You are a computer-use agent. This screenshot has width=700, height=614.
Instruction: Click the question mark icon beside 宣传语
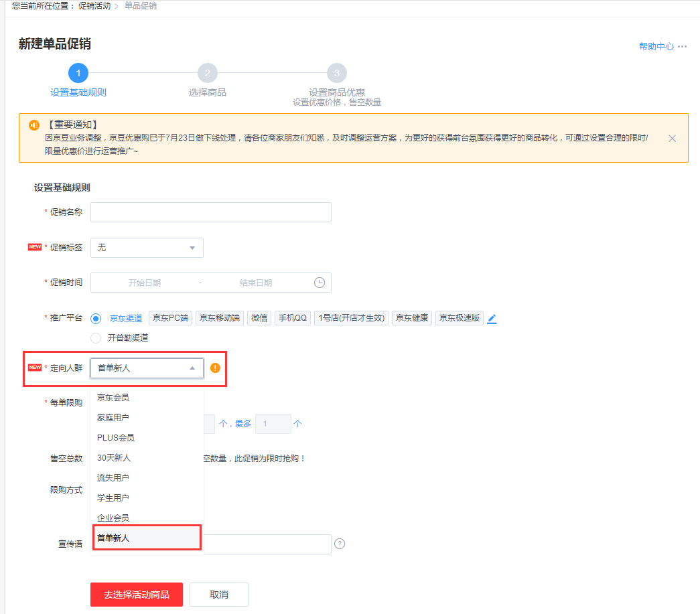coord(340,544)
